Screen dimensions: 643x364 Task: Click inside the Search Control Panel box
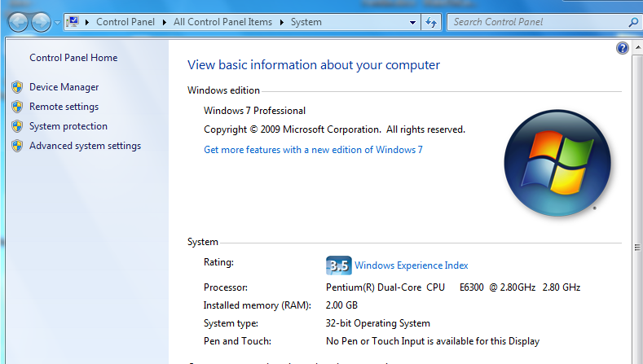(530, 22)
